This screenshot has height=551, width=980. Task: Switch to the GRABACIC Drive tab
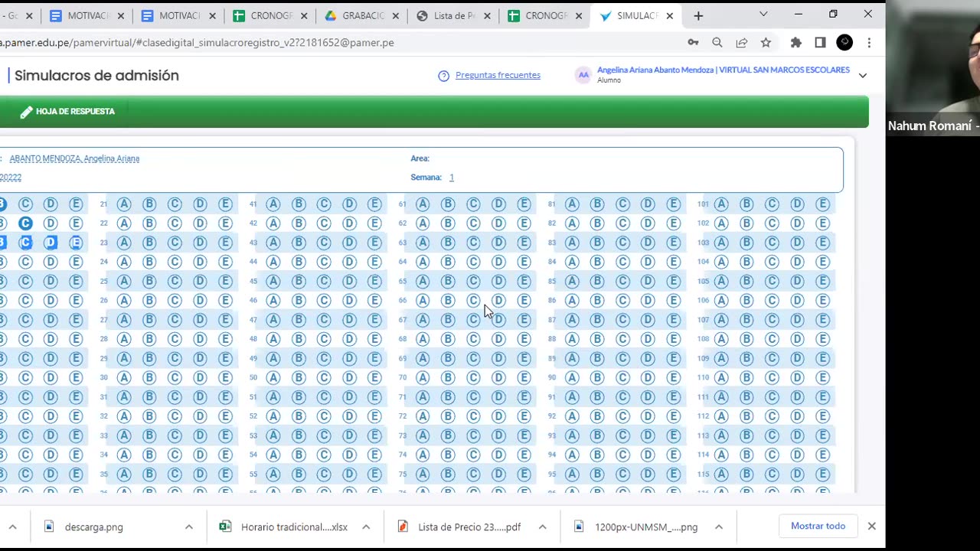click(360, 15)
